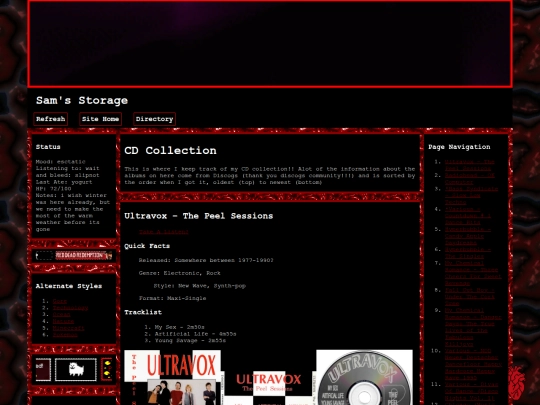Click the Ultravox checkered back cover image
Image resolution: width=540 pixels, height=405 pixels.
(269, 388)
